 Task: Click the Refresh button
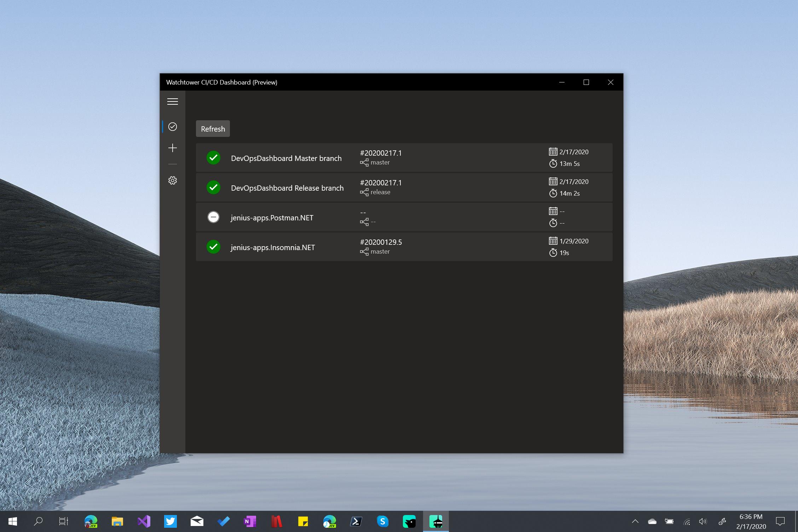click(213, 129)
